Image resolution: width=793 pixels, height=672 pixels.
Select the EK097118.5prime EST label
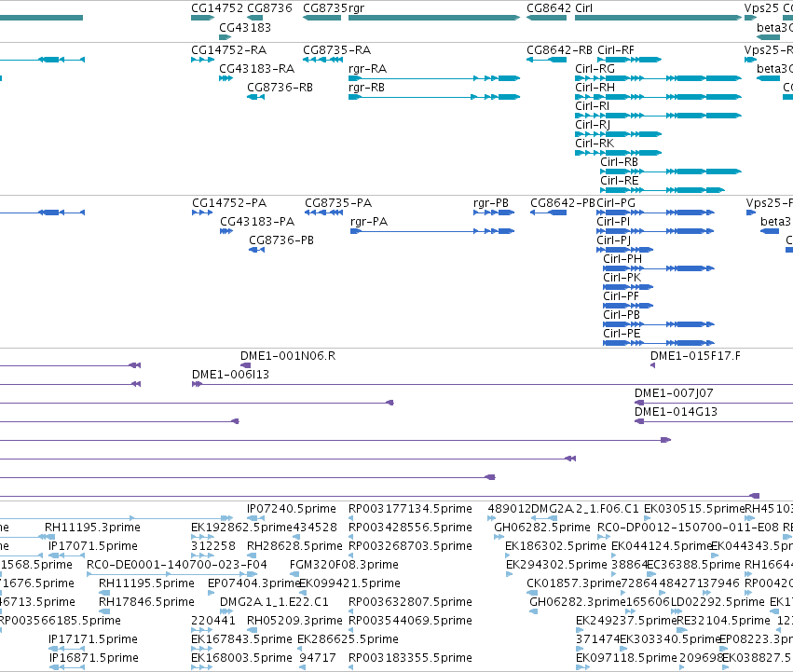click(626, 658)
